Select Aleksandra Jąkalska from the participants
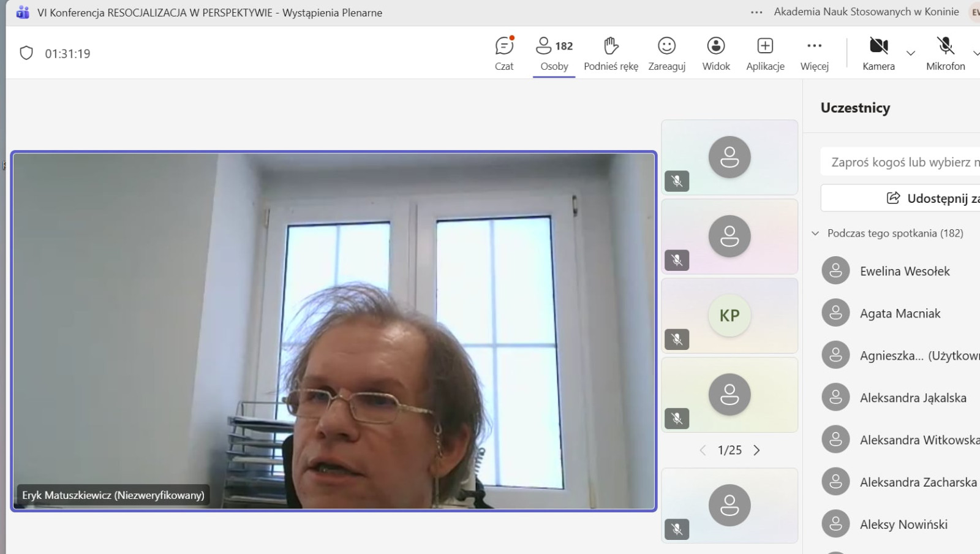Image resolution: width=980 pixels, height=554 pixels. [x=913, y=398]
